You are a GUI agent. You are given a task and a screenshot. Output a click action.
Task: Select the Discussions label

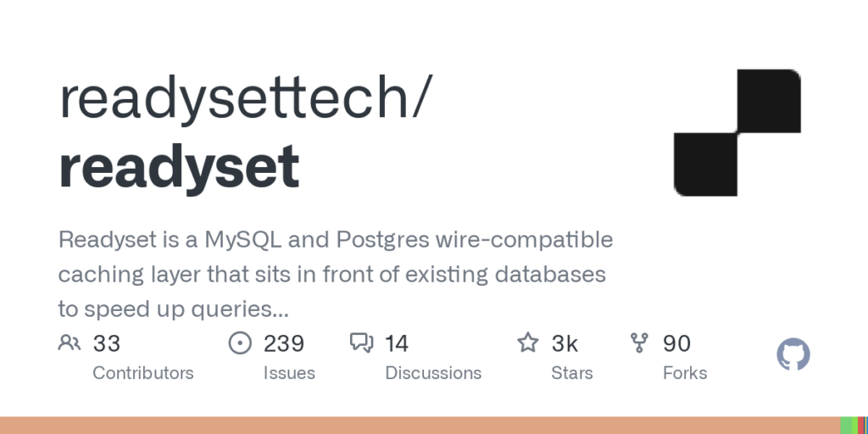[433, 373]
